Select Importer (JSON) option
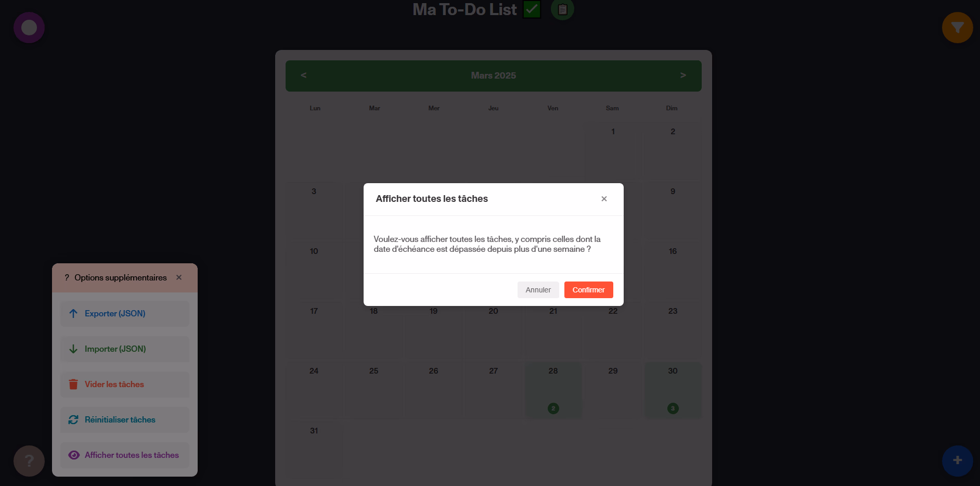The height and width of the screenshot is (486, 980). coord(125,349)
